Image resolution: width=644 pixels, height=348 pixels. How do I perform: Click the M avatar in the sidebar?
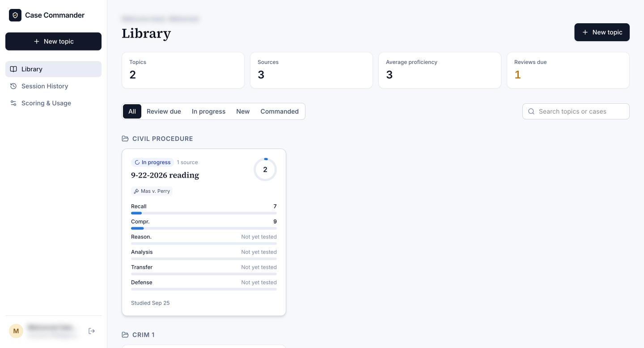click(16, 331)
